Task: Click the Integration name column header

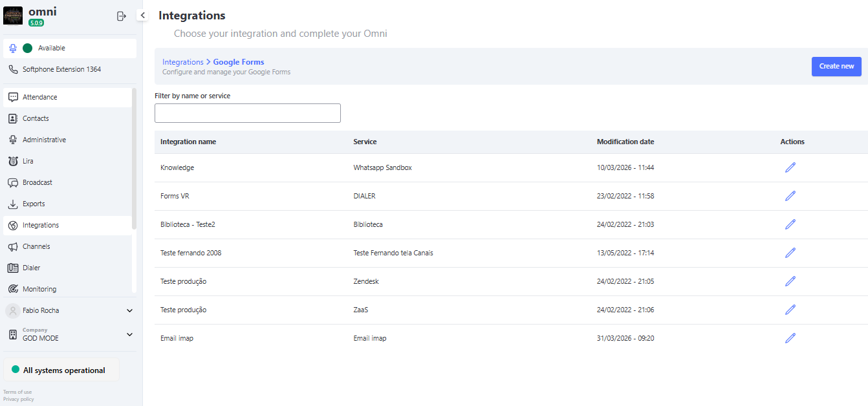Action: click(188, 142)
